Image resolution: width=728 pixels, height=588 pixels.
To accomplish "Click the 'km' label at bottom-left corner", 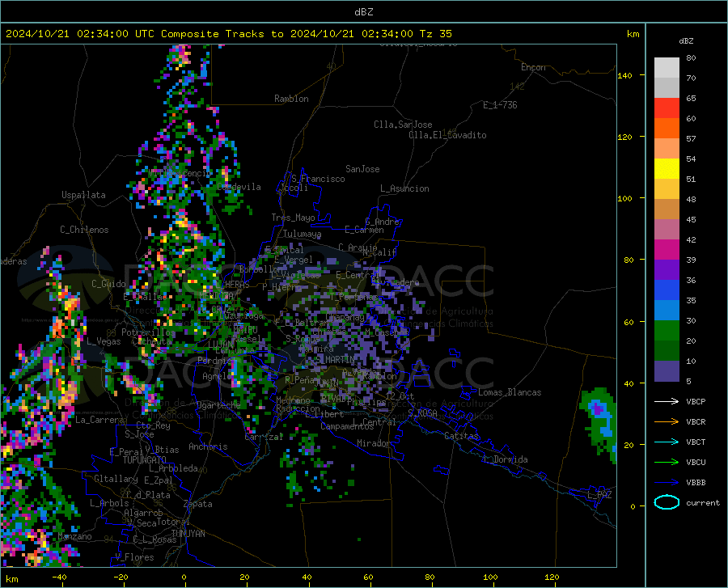I will point(11,579).
